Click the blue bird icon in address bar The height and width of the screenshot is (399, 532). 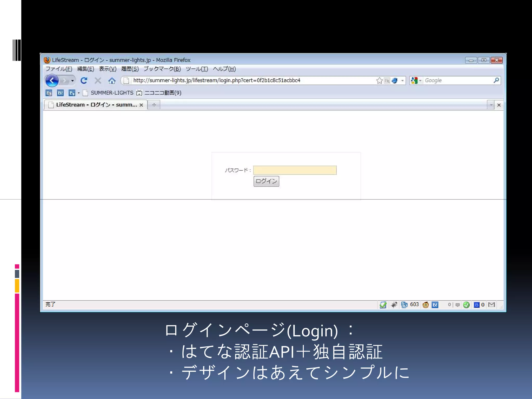tap(395, 81)
